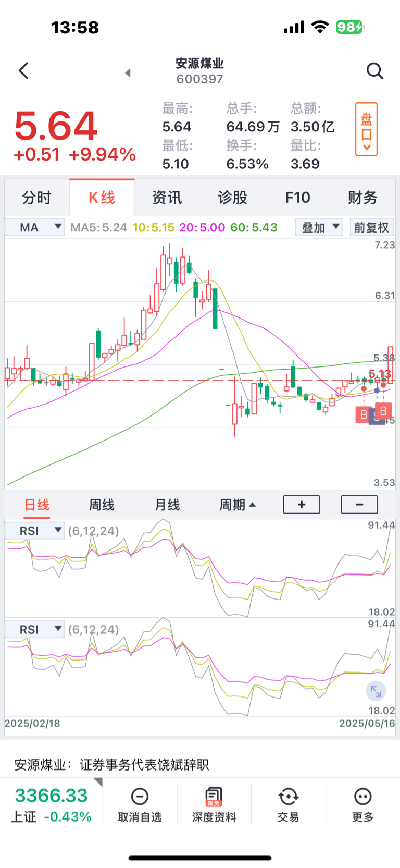Select the K线 tab
Screen dimensions: 400x868
[102, 198]
